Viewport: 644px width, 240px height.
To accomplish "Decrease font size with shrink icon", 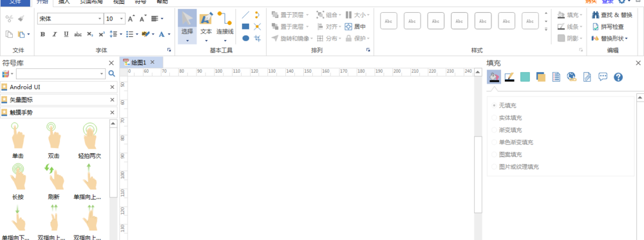I will [143, 19].
